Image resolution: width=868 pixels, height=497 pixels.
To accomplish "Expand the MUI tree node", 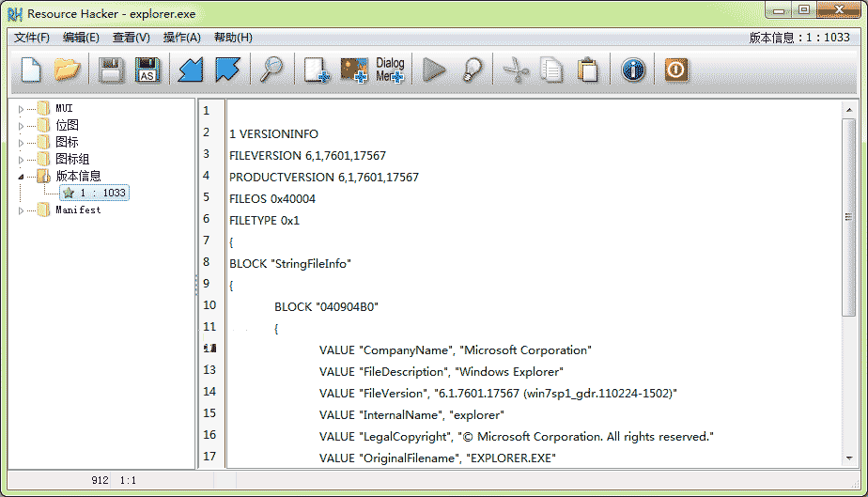I will tap(21, 109).
